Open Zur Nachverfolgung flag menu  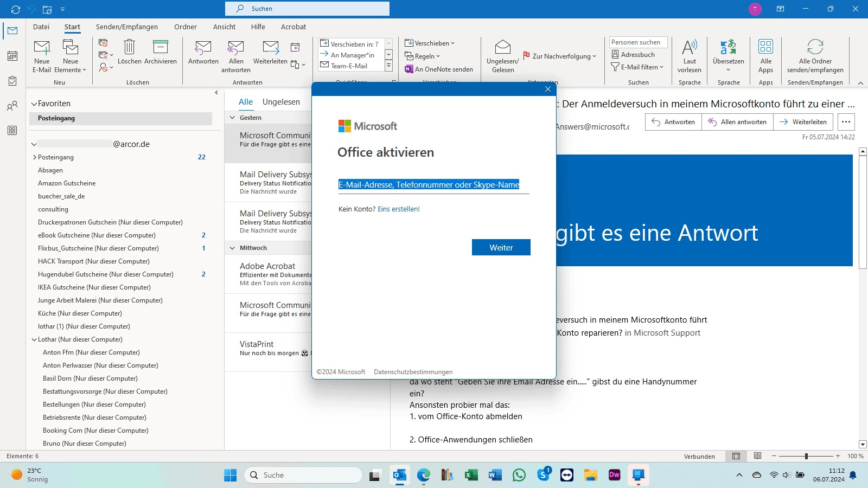coord(560,56)
